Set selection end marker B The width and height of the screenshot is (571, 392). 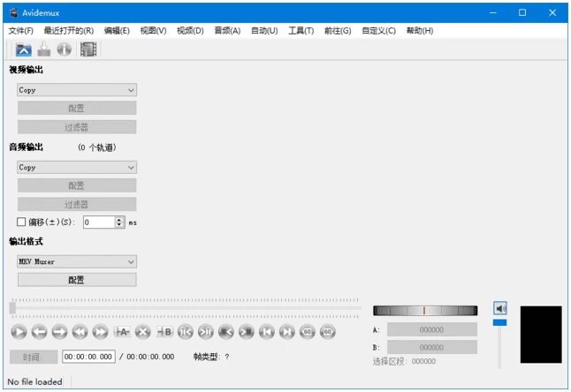tap(164, 332)
